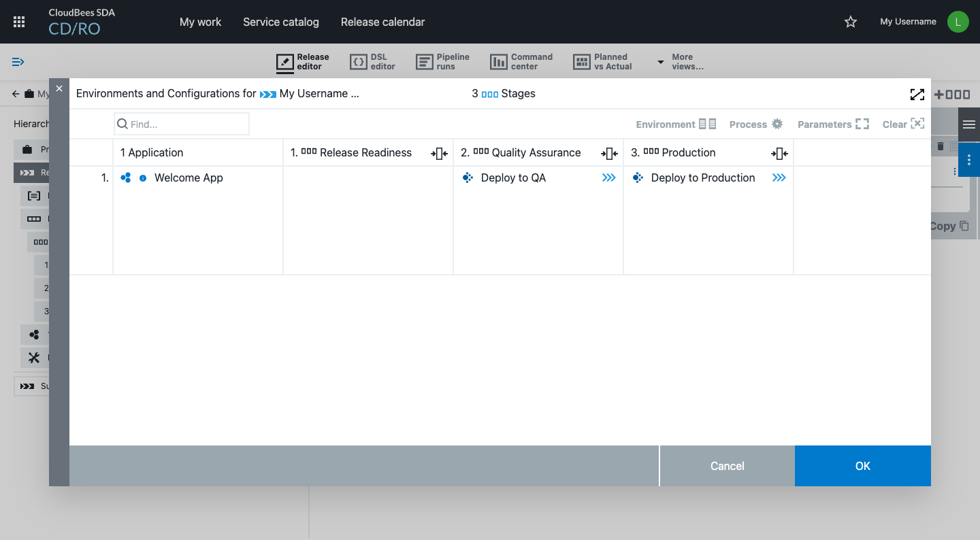Collapse the Quality Assurance stage column
This screenshot has width=980, height=540.
tap(609, 154)
